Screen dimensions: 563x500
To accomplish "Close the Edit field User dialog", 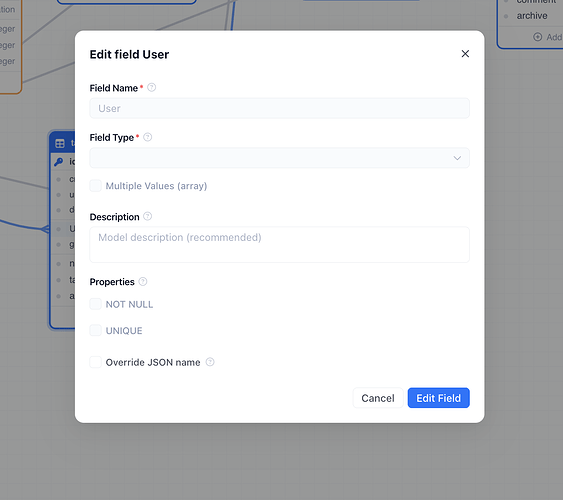I will pyautogui.click(x=465, y=54).
